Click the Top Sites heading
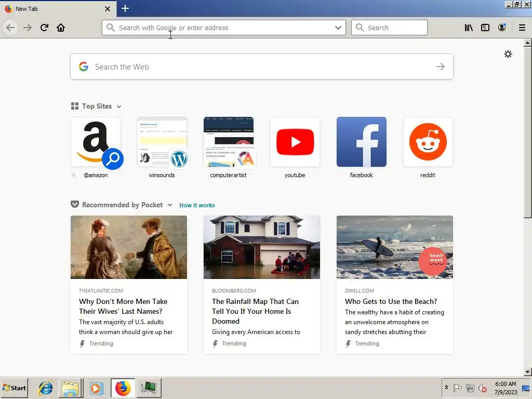532x399 pixels. tap(97, 106)
